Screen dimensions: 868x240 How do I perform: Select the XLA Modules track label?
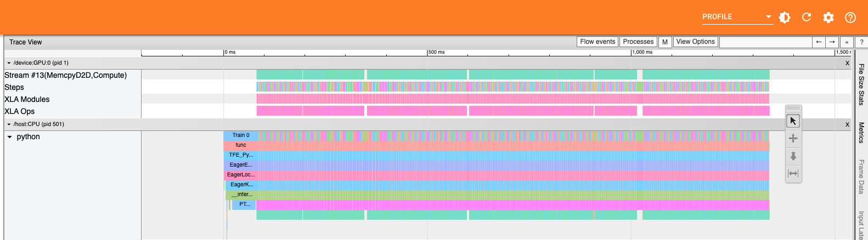point(27,99)
